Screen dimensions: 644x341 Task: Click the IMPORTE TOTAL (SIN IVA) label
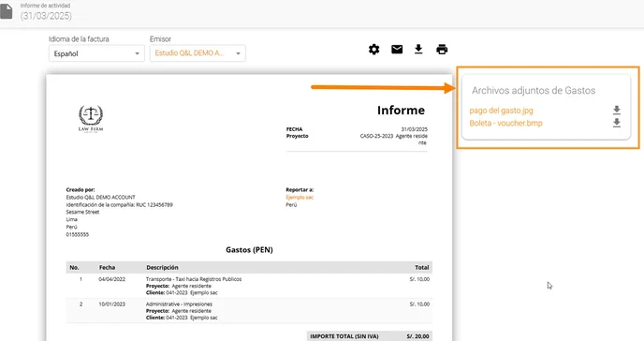pos(344,336)
